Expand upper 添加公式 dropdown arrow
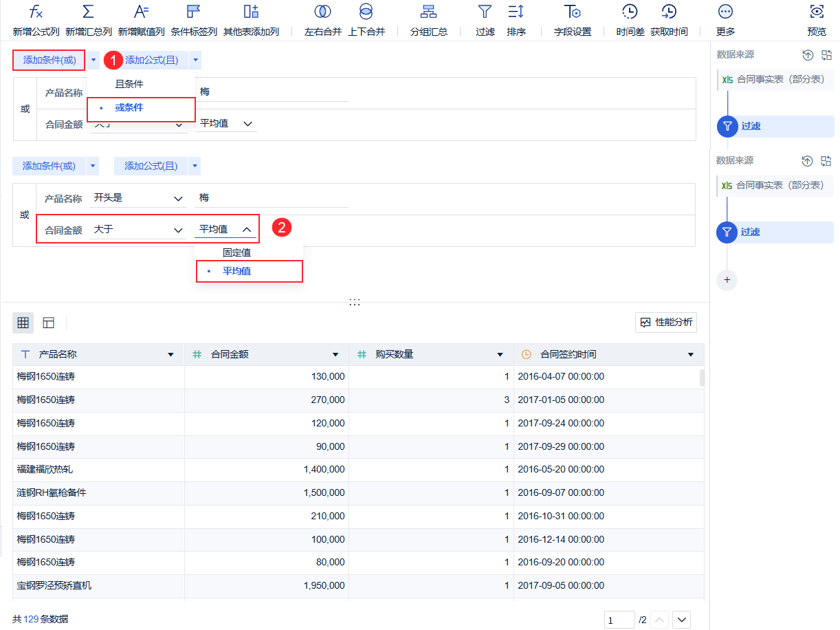The image size is (840, 630). point(195,61)
